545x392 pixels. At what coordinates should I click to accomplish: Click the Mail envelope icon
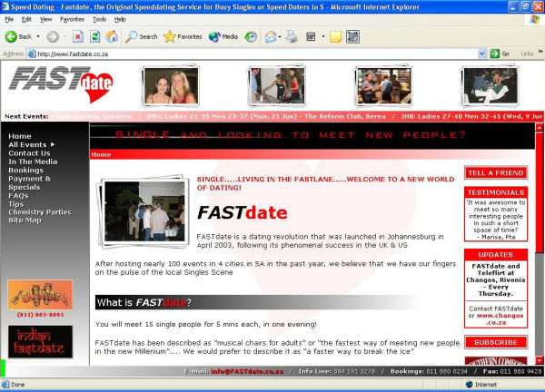point(271,36)
